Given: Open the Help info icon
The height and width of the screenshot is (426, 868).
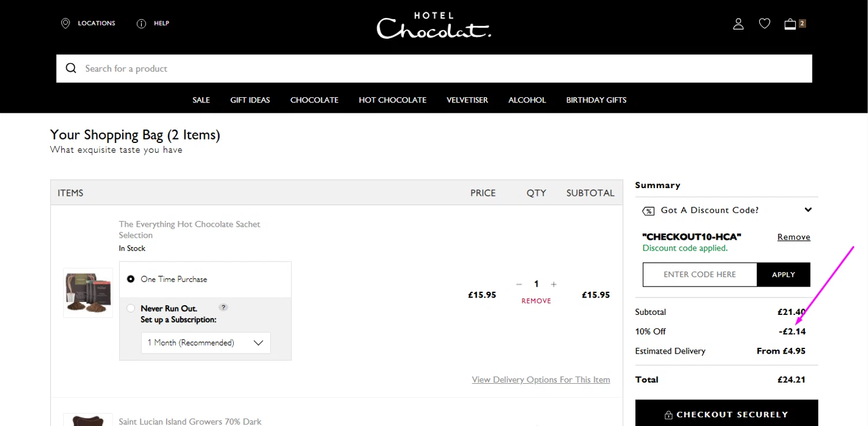Looking at the screenshot, I should pos(141,24).
